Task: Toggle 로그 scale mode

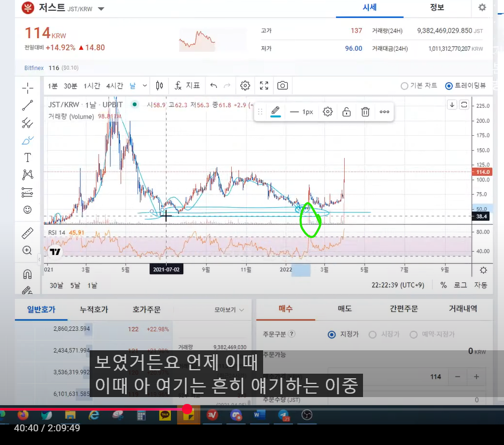Action: tap(460, 285)
